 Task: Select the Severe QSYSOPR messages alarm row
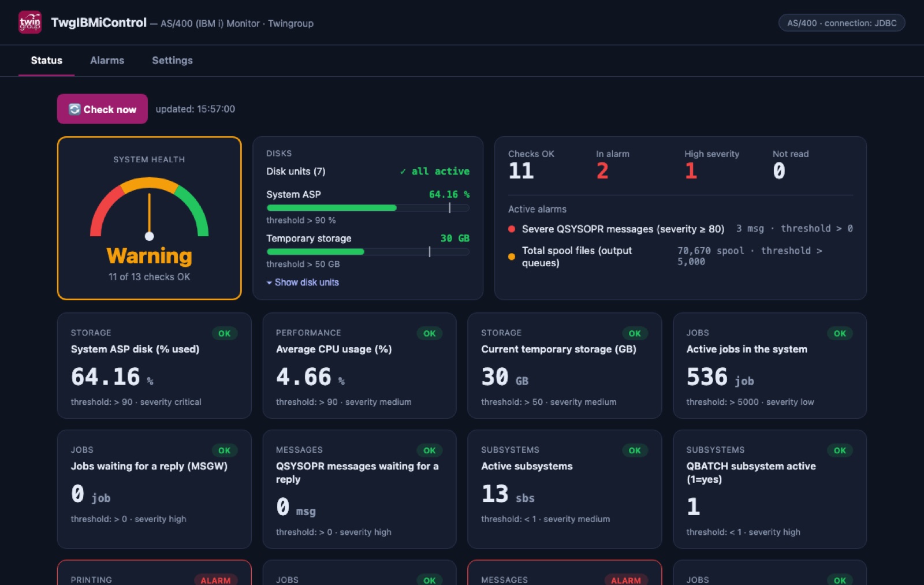pyautogui.click(x=680, y=229)
